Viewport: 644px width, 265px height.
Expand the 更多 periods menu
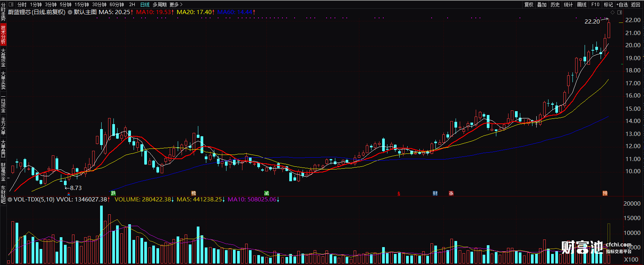pos(176,5)
